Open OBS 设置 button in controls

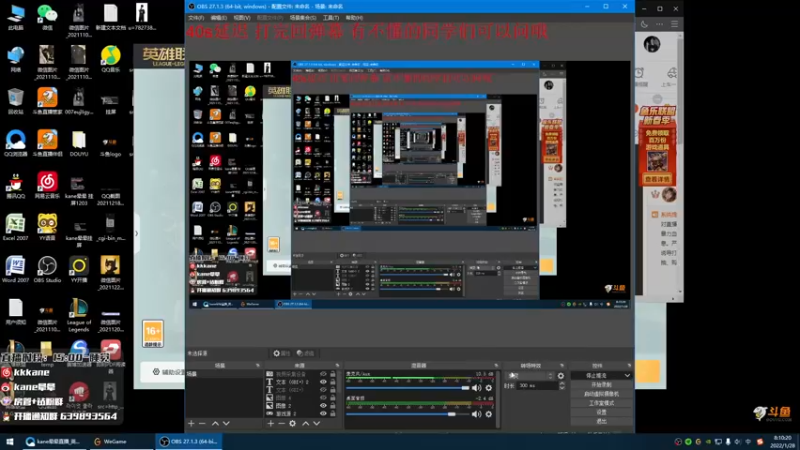601,412
